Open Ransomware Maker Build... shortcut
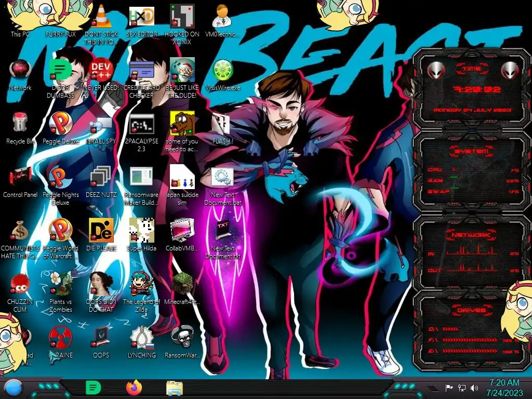This screenshot has width=532, height=399. click(x=141, y=177)
